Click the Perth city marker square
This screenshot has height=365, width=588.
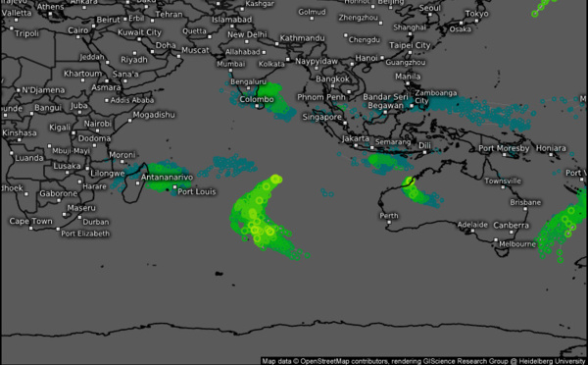pos(389,223)
